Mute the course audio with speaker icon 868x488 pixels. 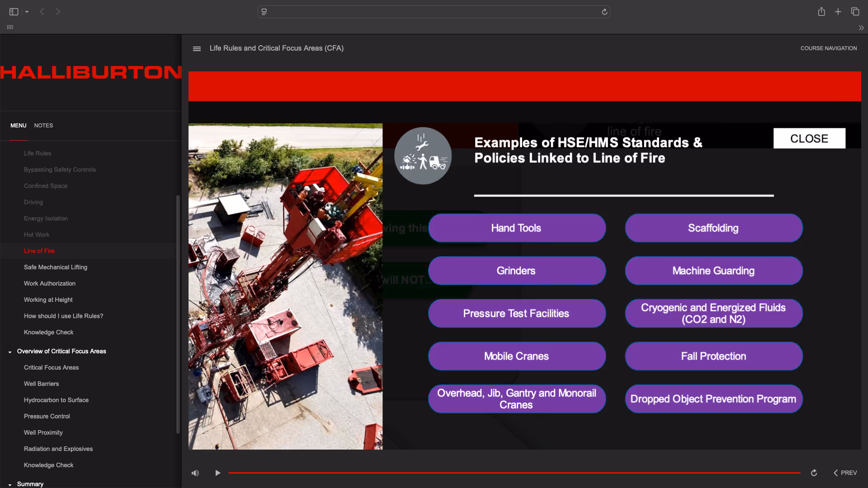[195, 473]
